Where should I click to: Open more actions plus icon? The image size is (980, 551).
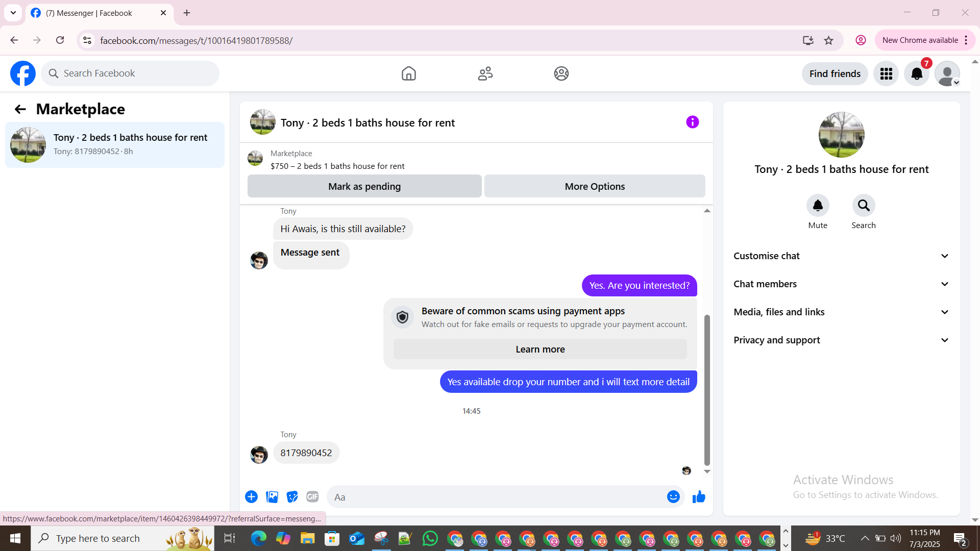[x=251, y=497]
